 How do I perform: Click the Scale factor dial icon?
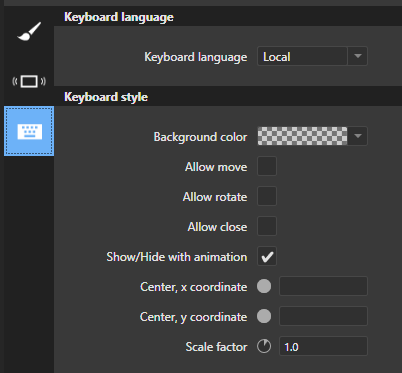tap(264, 346)
